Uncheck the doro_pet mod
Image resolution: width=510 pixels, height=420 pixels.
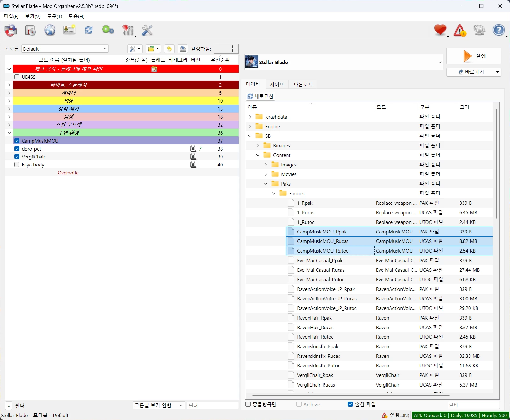[17, 149]
